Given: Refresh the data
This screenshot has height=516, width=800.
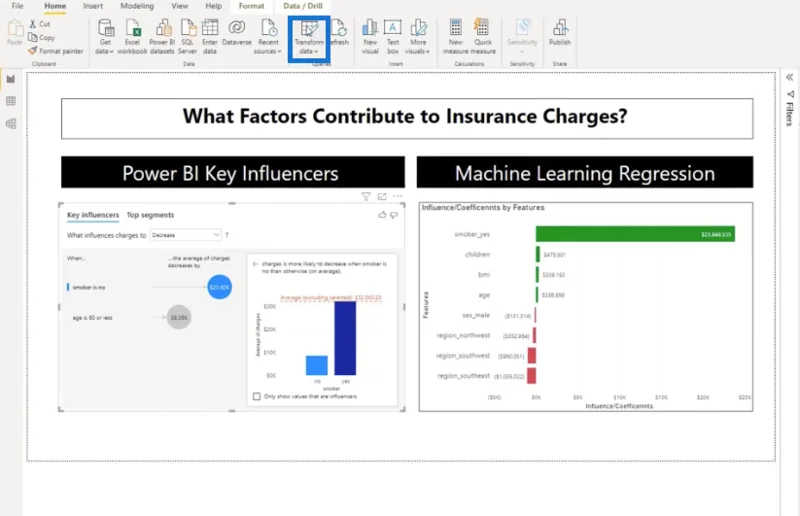Looking at the screenshot, I should point(340,32).
